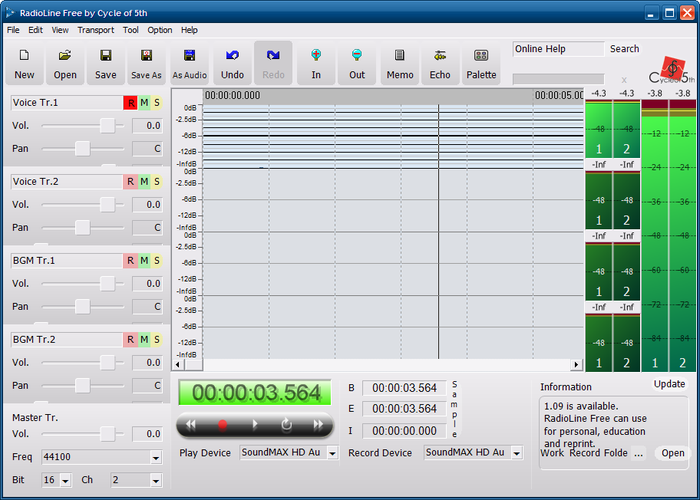The width and height of the screenshot is (700, 500).
Task: Click the Online Help search field
Action: click(x=558, y=49)
